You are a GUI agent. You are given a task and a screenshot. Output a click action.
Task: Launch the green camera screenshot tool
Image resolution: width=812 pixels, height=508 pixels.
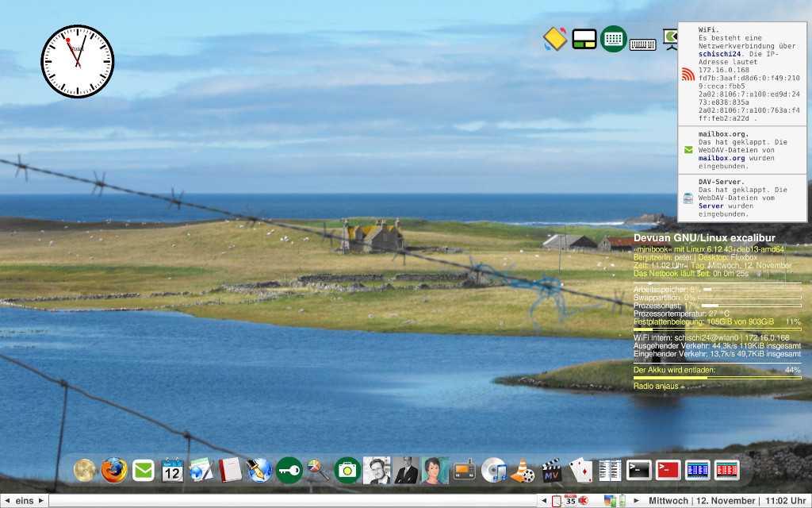click(x=347, y=471)
